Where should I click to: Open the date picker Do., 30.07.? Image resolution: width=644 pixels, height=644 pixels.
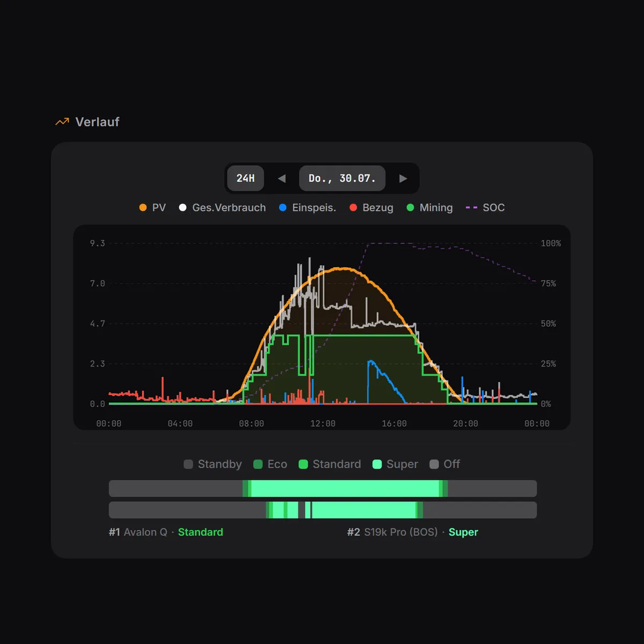[342, 178]
